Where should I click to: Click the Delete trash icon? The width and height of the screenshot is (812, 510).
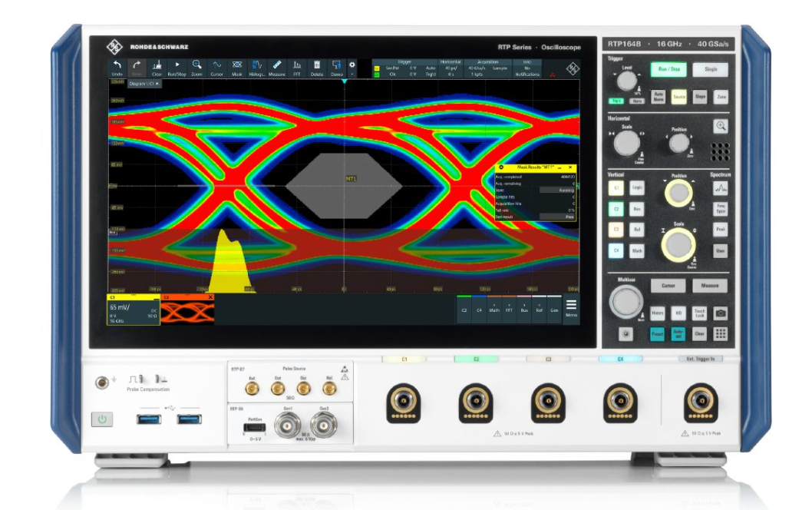[x=317, y=68]
